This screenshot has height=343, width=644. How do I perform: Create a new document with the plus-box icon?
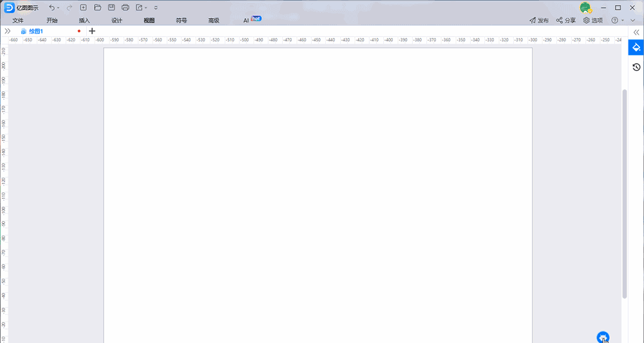pyautogui.click(x=84, y=8)
